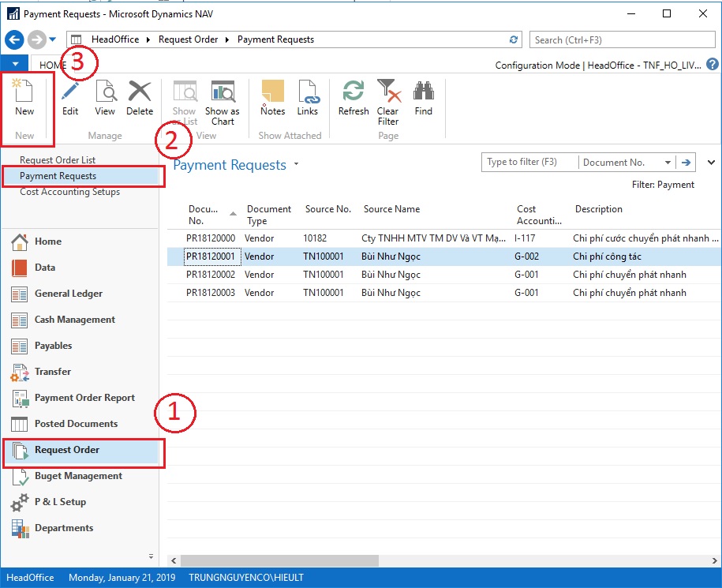Select the HOME ribbon tab
The width and height of the screenshot is (722, 588).
53,65
